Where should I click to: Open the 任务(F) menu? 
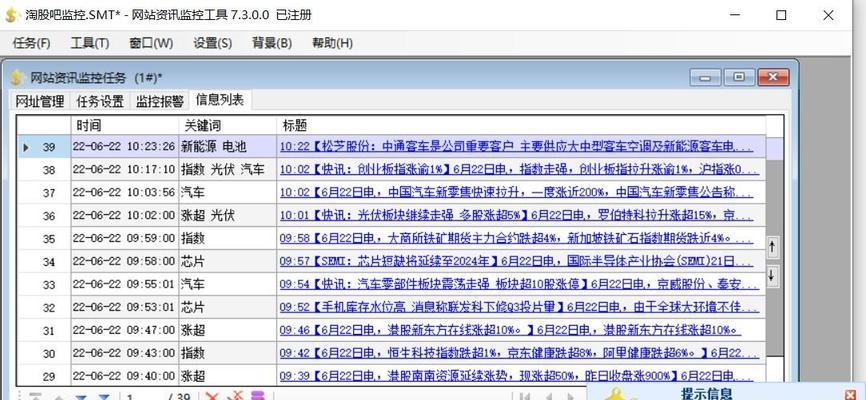(31, 43)
